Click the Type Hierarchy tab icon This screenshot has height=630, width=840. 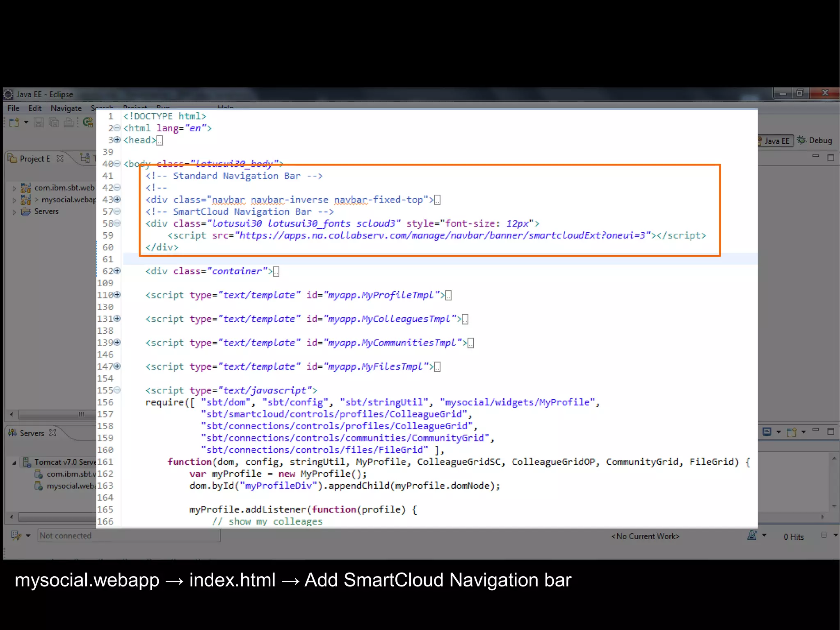point(85,158)
